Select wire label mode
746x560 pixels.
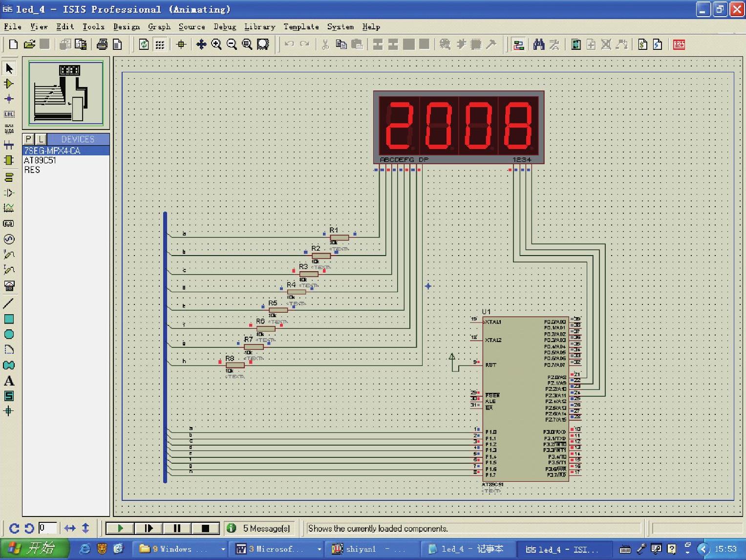tap(9, 114)
